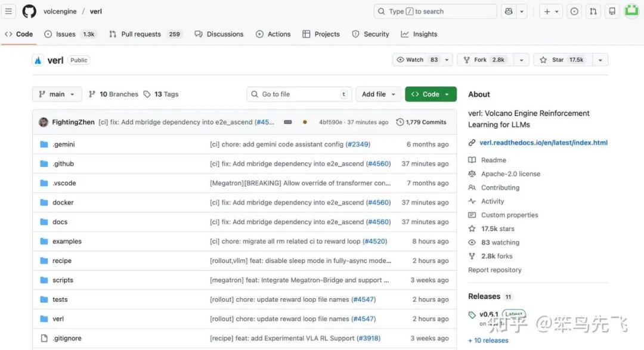This screenshot has width=644, height=350.
Task: Open the verl.readthedocs.io documentation link
Action: (x=543, y=143)
